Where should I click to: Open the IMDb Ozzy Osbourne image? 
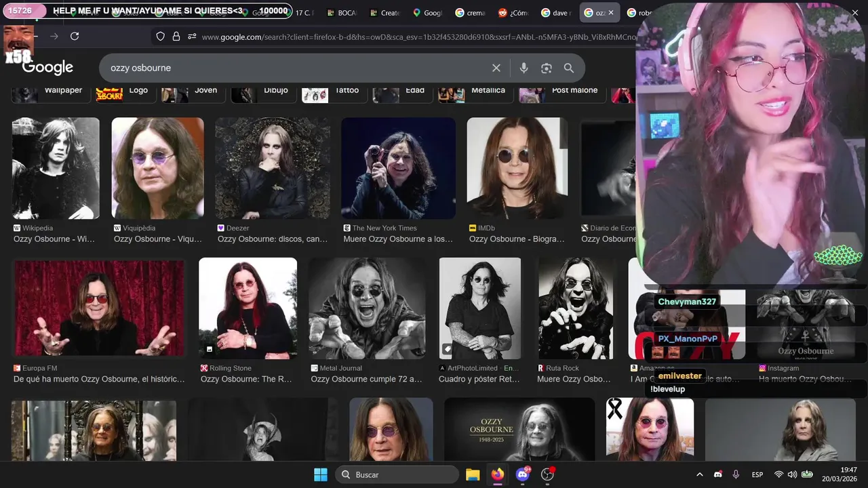click(517, 168)
